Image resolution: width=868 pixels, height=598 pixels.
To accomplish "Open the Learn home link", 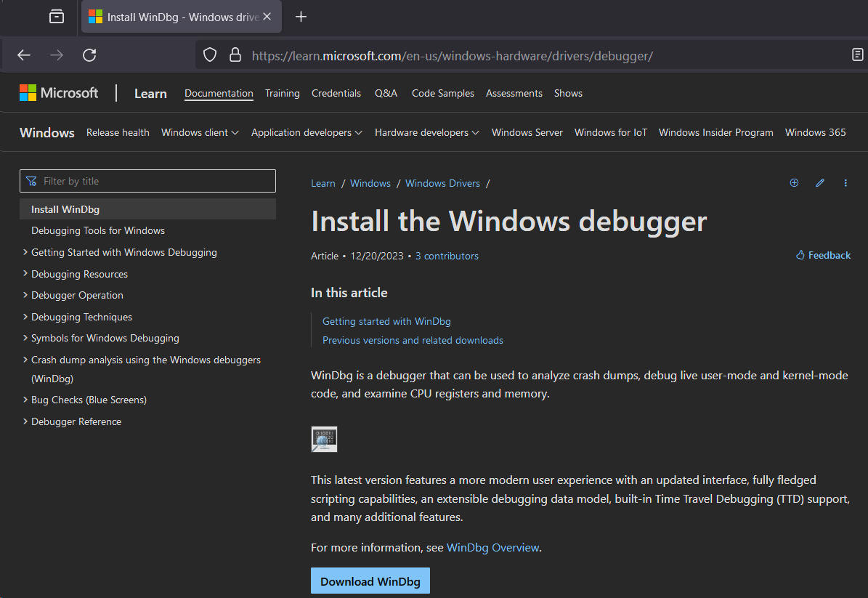I will coord(150,94).
